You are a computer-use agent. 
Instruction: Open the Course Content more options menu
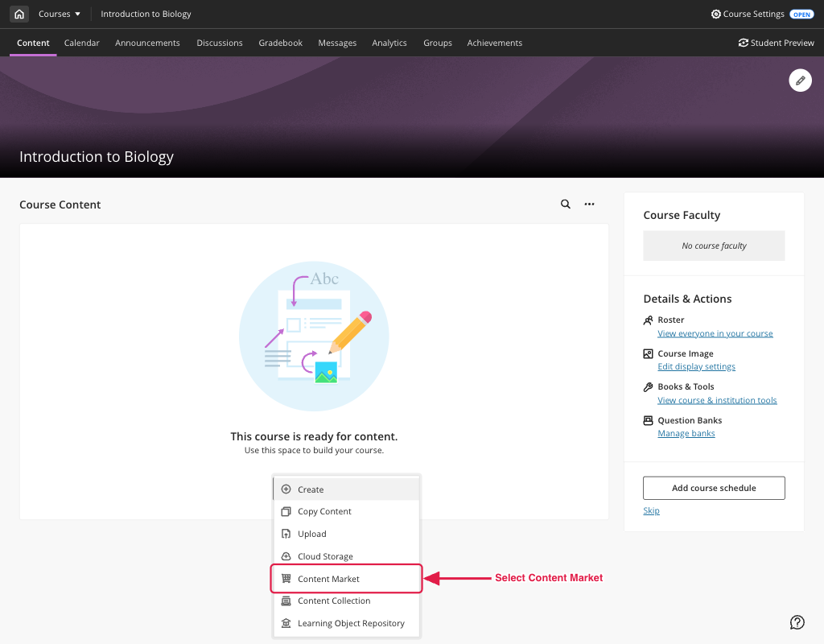[x=590, y=204]
